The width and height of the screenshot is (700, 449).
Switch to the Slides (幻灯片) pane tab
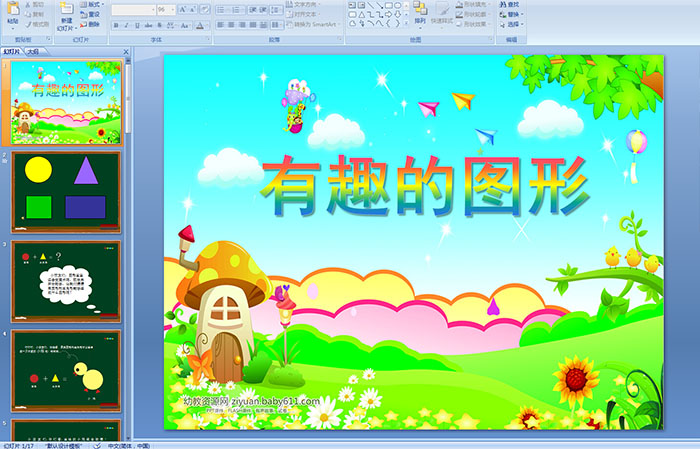(x=12, y=52)
